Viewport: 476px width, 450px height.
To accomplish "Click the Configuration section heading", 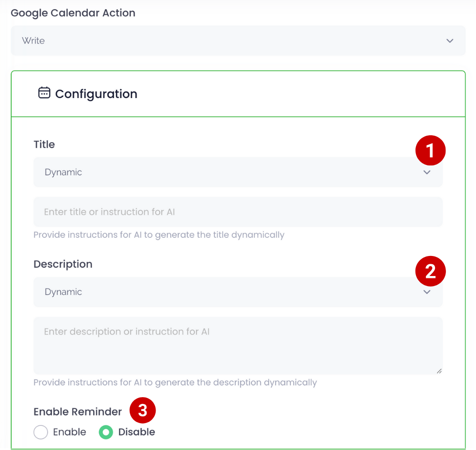I will coord(96,94).
